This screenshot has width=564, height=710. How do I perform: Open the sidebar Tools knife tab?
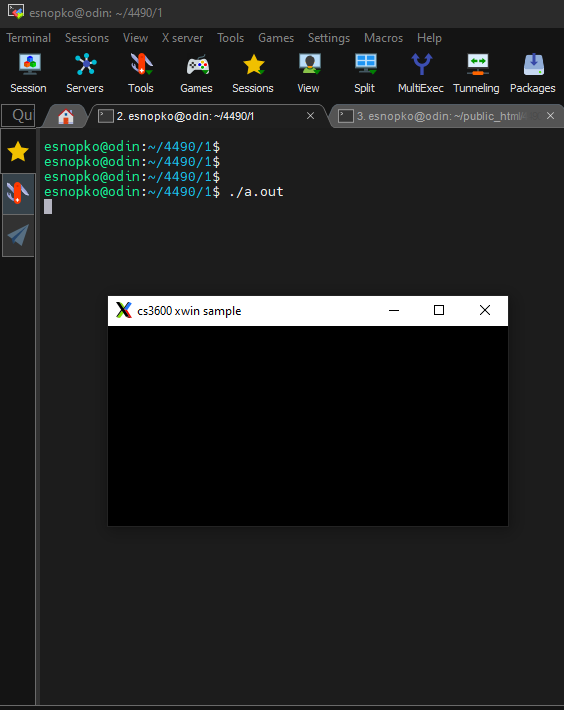pos(18,194)
